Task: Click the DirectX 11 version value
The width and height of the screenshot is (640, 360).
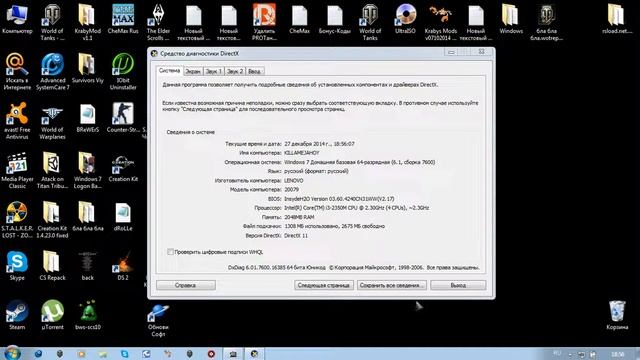Action: click(296, 236)
